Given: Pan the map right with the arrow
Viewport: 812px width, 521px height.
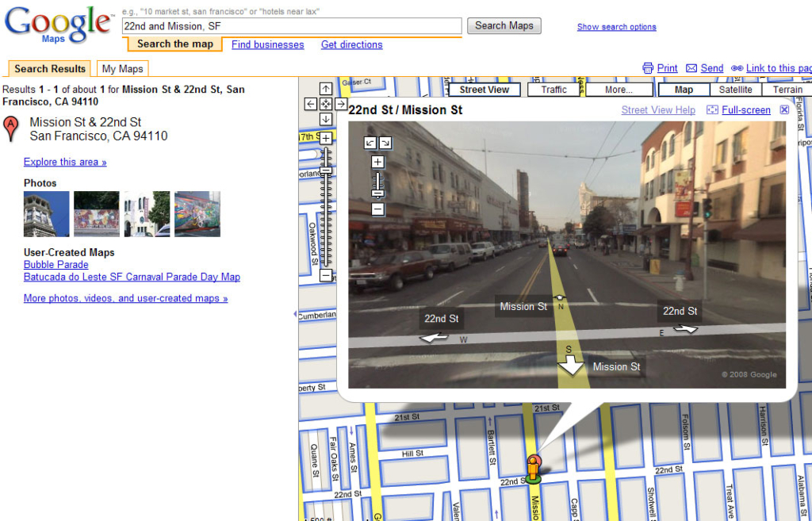Looking at the screenshot, I should (x=340, y=104).
